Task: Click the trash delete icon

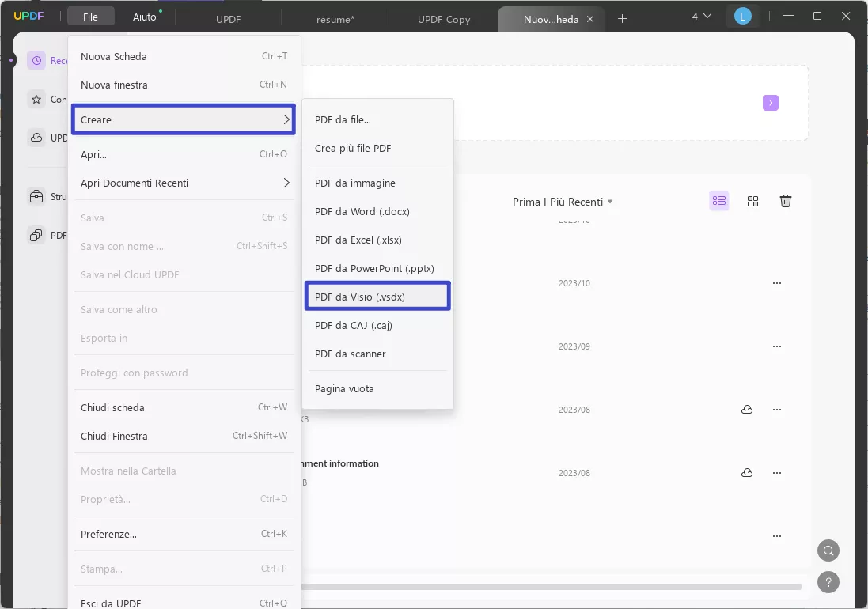Action: [x=785, y=201]
